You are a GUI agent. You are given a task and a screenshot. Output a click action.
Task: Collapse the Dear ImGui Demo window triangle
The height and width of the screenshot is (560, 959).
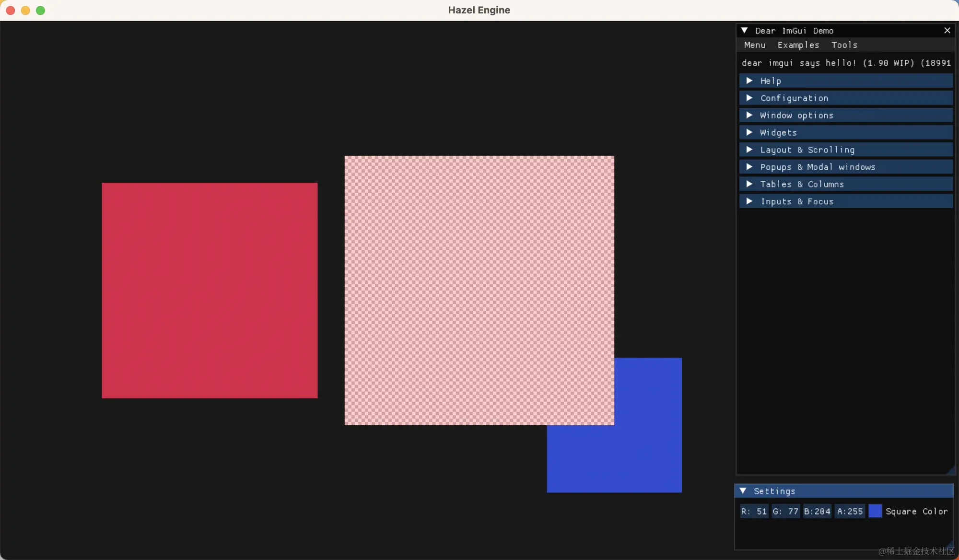(744, 31)
